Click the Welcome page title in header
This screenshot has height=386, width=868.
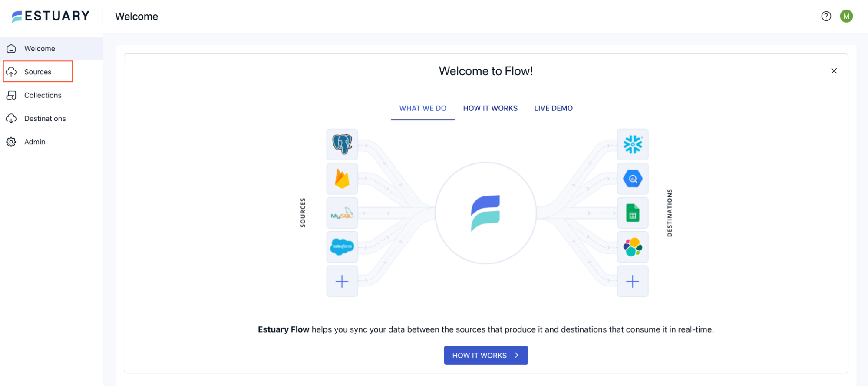click(x=136, y=17)
